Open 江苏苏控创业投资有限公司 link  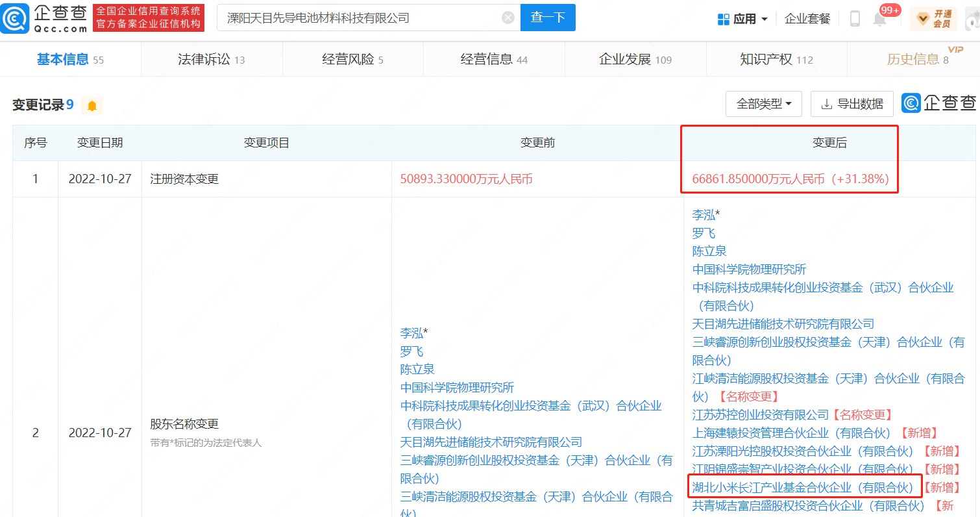point(761,414)
